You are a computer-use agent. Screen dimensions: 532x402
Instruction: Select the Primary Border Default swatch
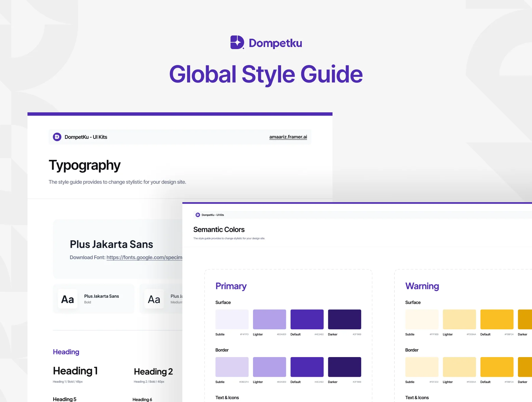[307, 367]
